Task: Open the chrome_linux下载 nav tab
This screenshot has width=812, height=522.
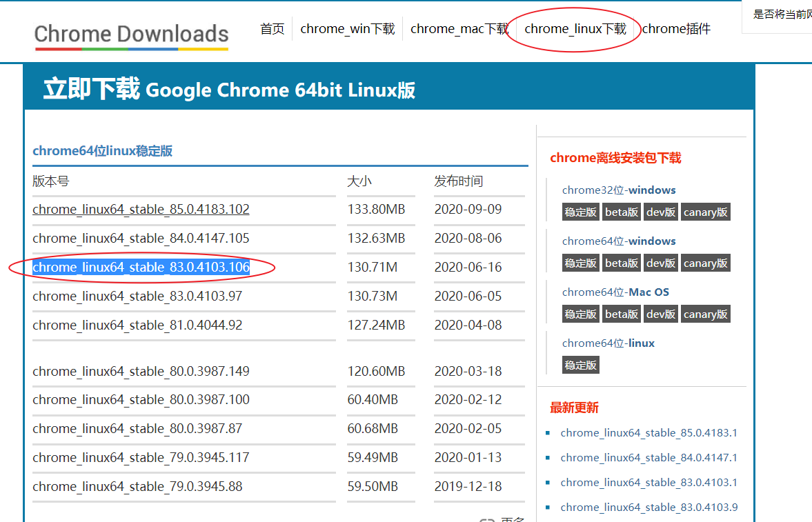Action: [575, 28]
